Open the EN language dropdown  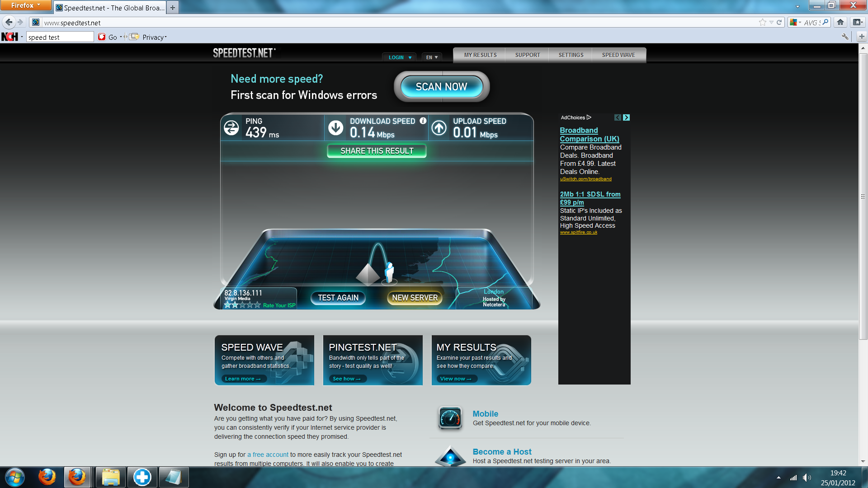point(432,57)
